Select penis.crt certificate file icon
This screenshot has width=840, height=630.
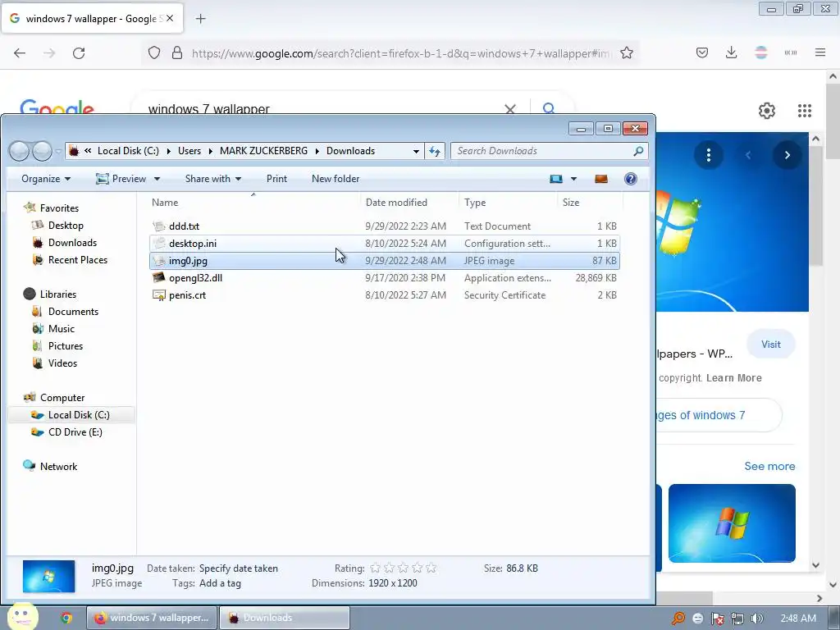point(158,295)
